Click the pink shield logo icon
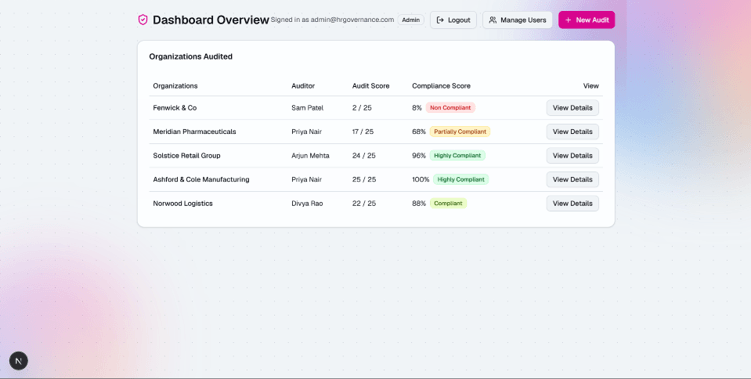The width and height of the screenshot is (751, 379). coord(143,20)
